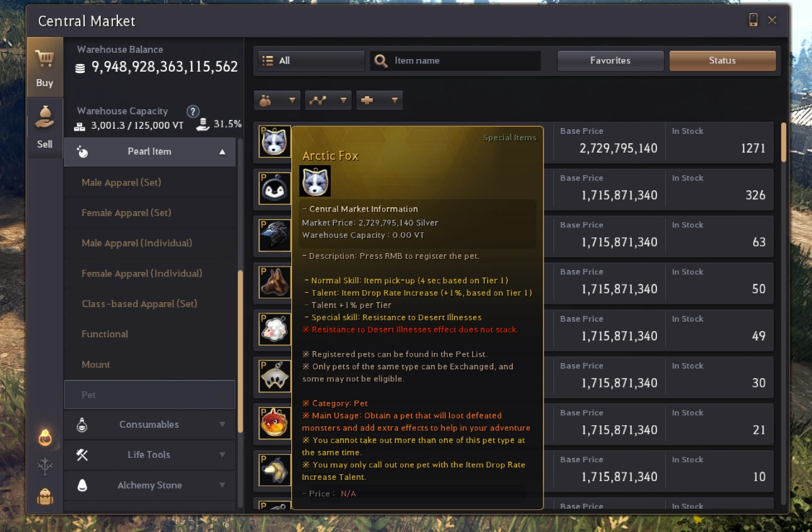
Task: Open the Buy shopping cart tab
Action: (x=45, y=67)
